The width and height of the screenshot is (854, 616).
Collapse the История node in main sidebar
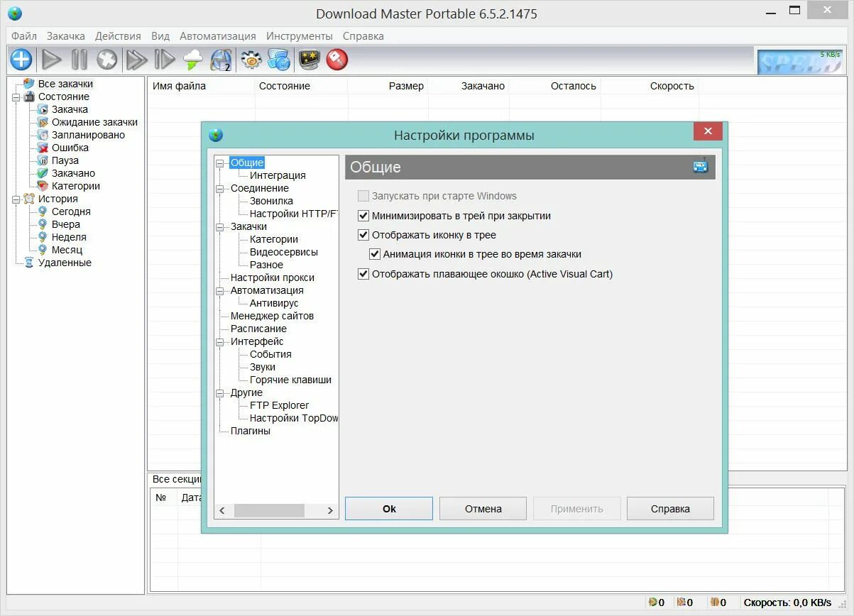point(16,199)
